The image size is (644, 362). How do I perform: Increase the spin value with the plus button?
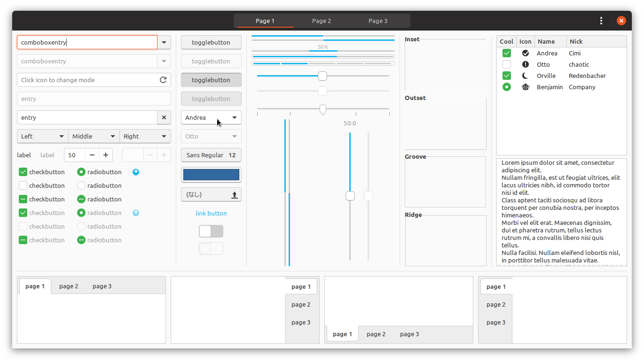(x=106, y=155)
